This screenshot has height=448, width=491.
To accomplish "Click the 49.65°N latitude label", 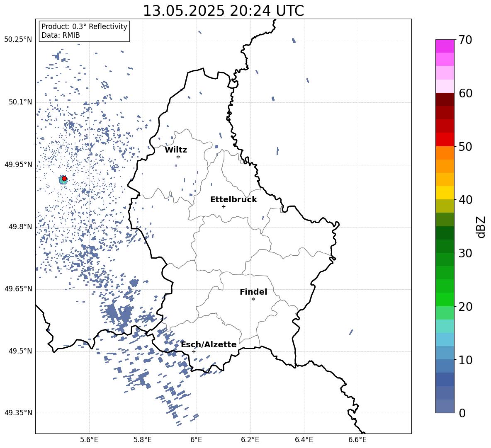I will pyautogui.click(x=18, y=289).
